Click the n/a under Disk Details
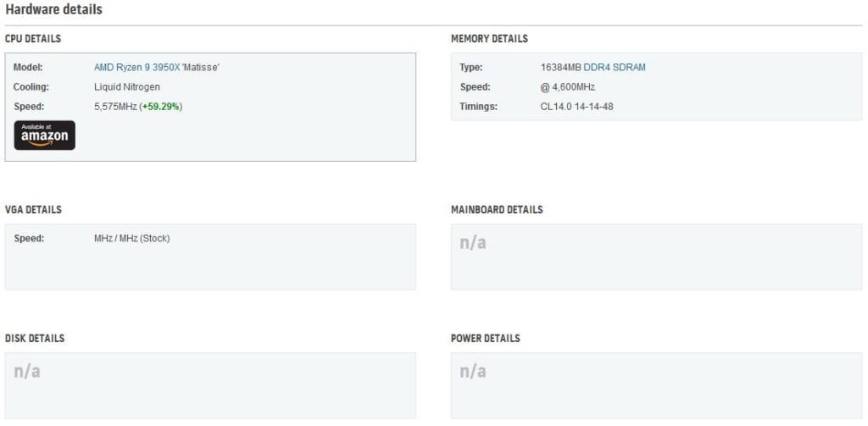The width and height of the screenshot is (868, 426). [27, 371]
